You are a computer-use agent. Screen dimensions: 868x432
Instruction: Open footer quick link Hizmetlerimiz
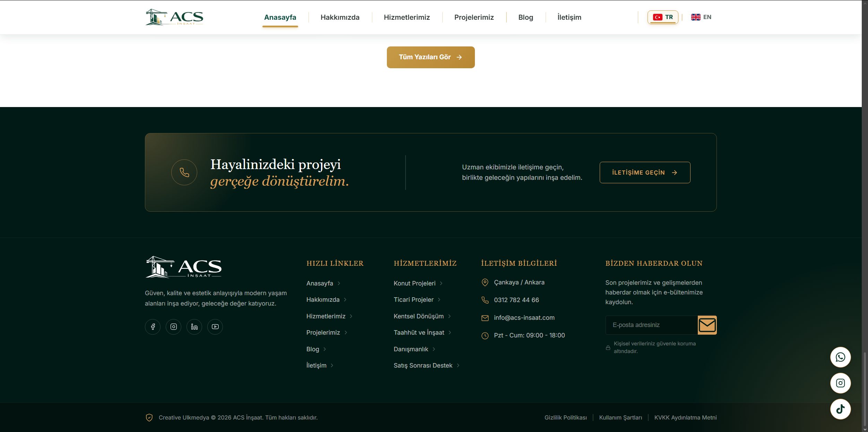coord(329,316)
